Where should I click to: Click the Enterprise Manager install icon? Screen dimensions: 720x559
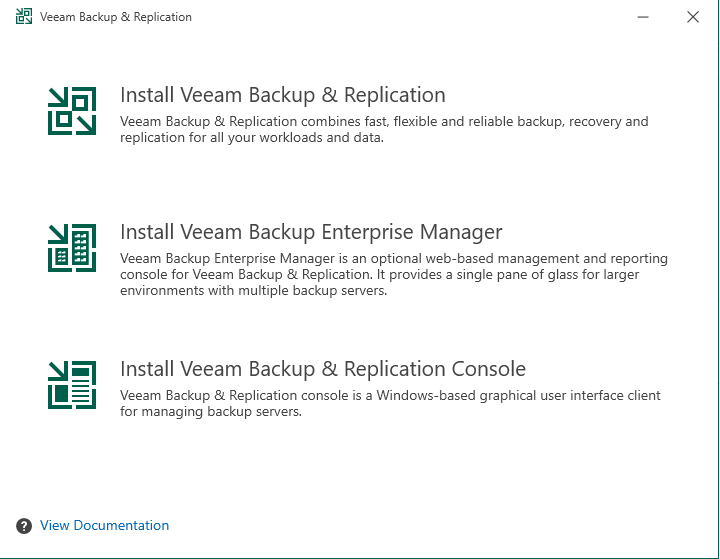pyautogui.click(x=72, y=248)
